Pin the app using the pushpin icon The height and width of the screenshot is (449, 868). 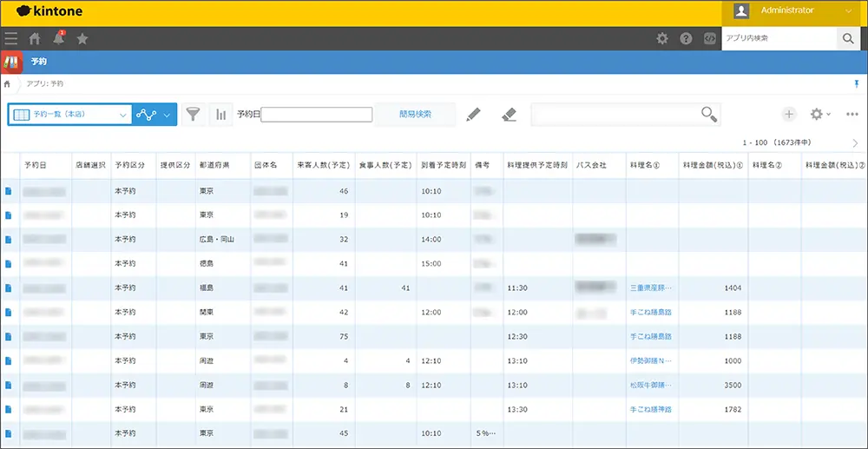click(x=858, y=83)
